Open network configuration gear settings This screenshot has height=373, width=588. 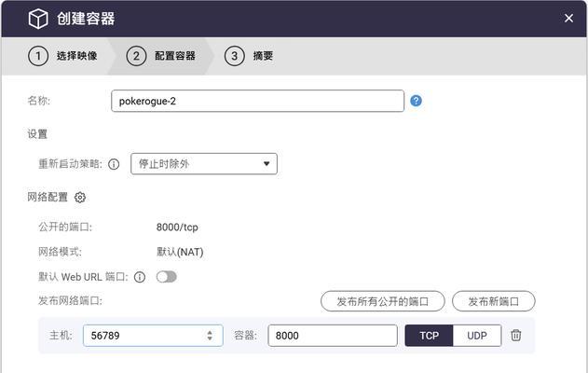80,197
